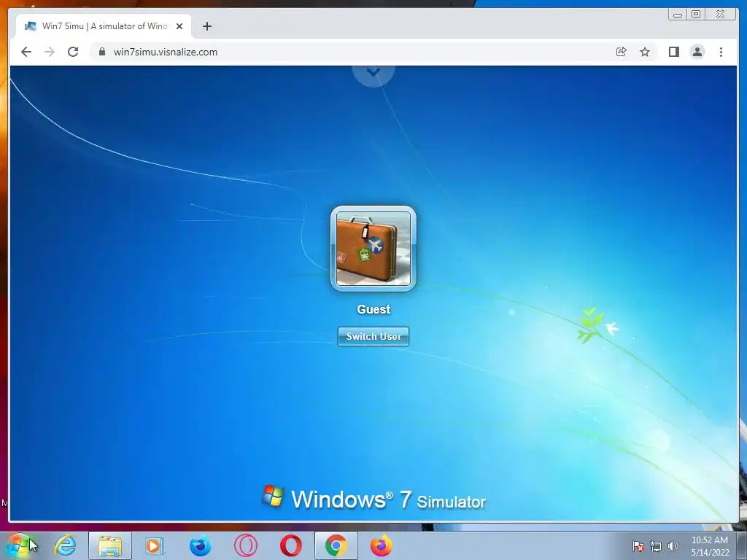Viewport: 747px width, 560px height.
Task: Open the blue Thunderbird-style taskbar icon
Action: pos(200,546)
